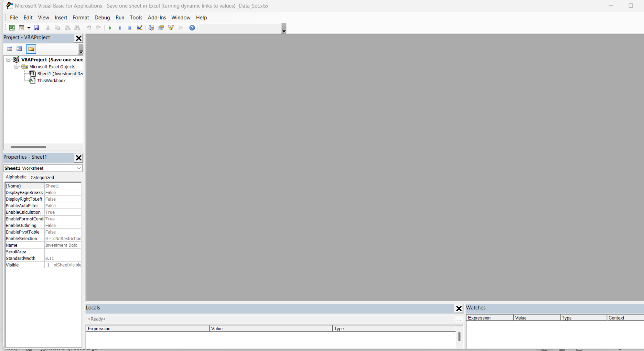Edit the Name property Investment Data
The height and width of the screenshot is (351, 644).
click(63, 245)
